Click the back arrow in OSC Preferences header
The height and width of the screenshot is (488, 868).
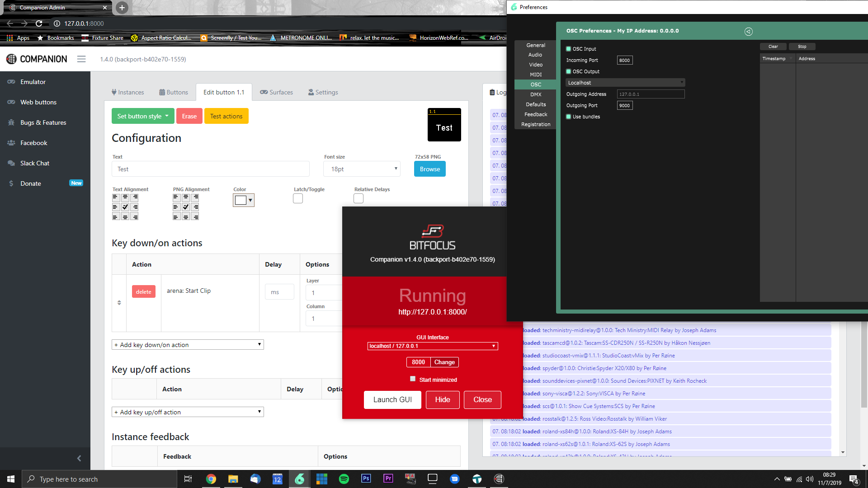(749, 31)
